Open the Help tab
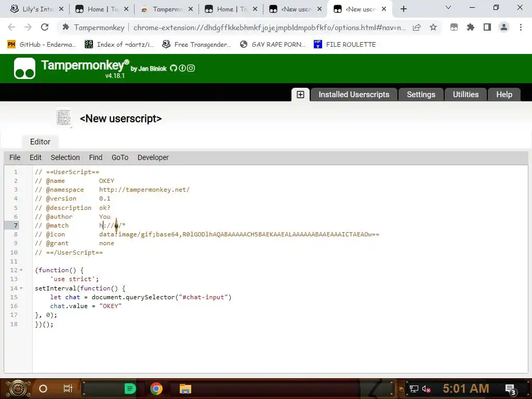 click(x=504, y=95)
